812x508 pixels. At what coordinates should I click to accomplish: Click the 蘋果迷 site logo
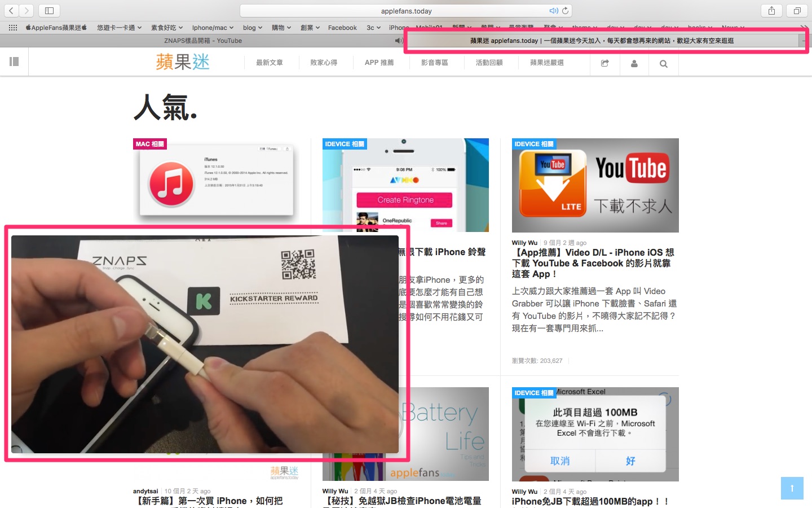[183, 62]
